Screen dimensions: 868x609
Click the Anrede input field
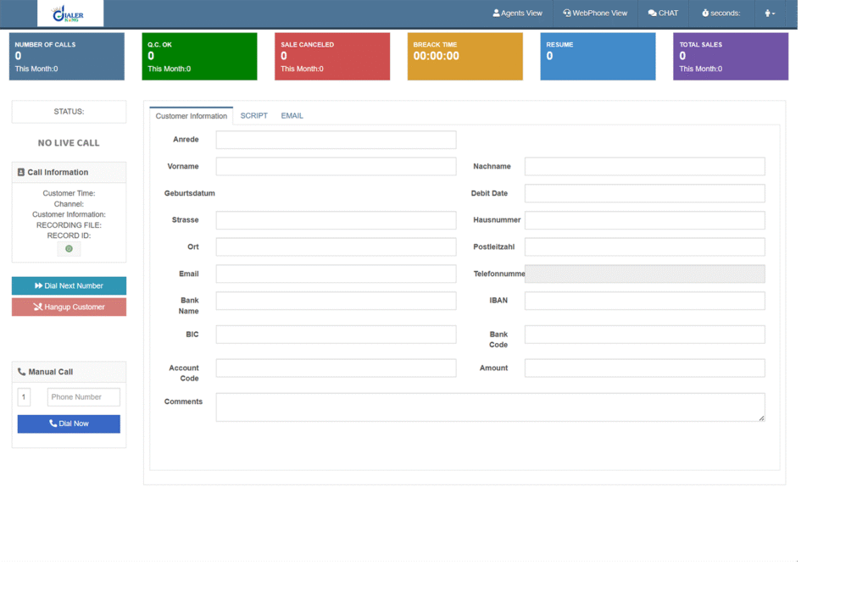(x=336, y=140)
